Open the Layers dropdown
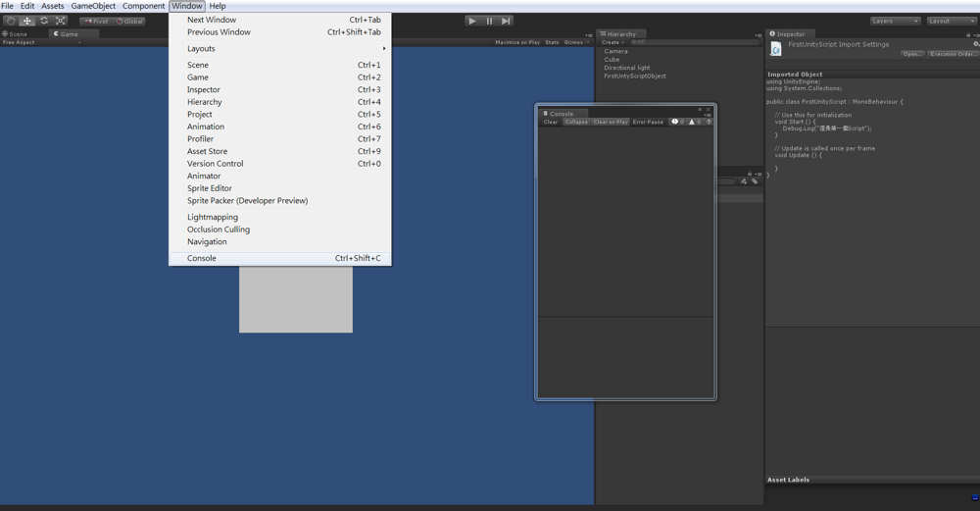 coord(895,21)
